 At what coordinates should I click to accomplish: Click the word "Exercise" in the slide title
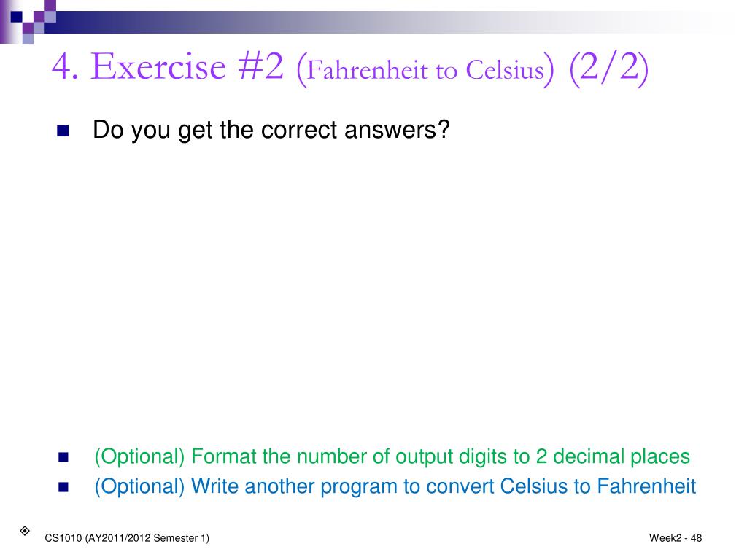click(158, 66)
